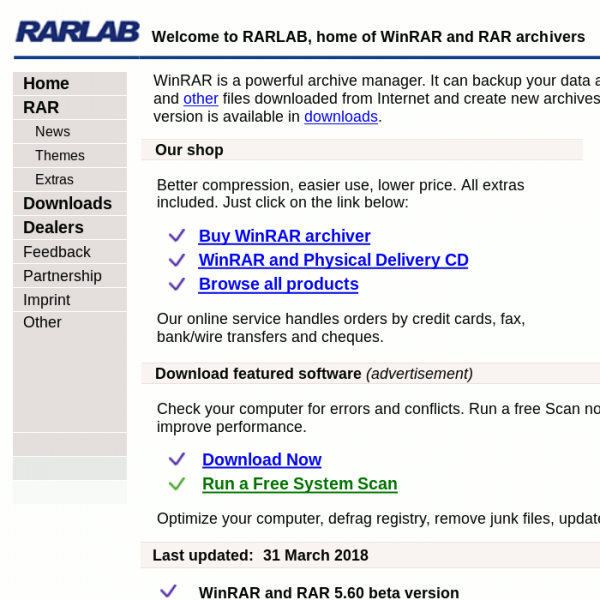
Task: Click green checkmark beside Free System Scan
Action: 177,484
